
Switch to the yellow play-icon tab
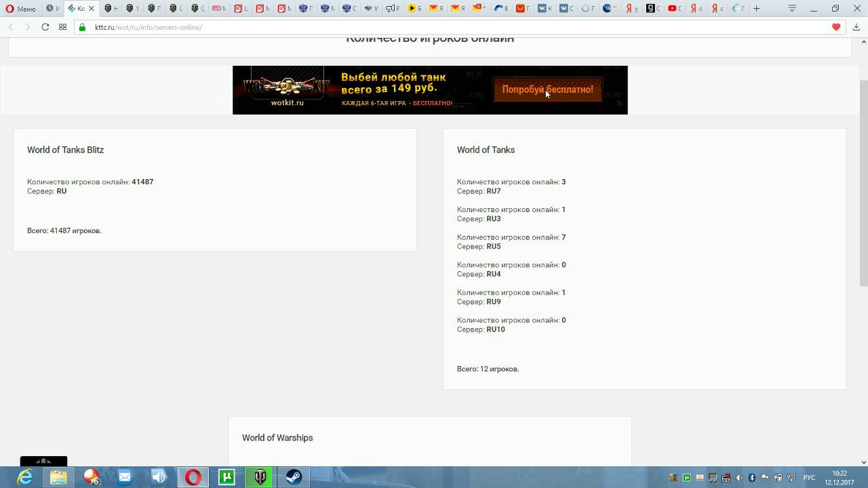click(x=414, y=9)
